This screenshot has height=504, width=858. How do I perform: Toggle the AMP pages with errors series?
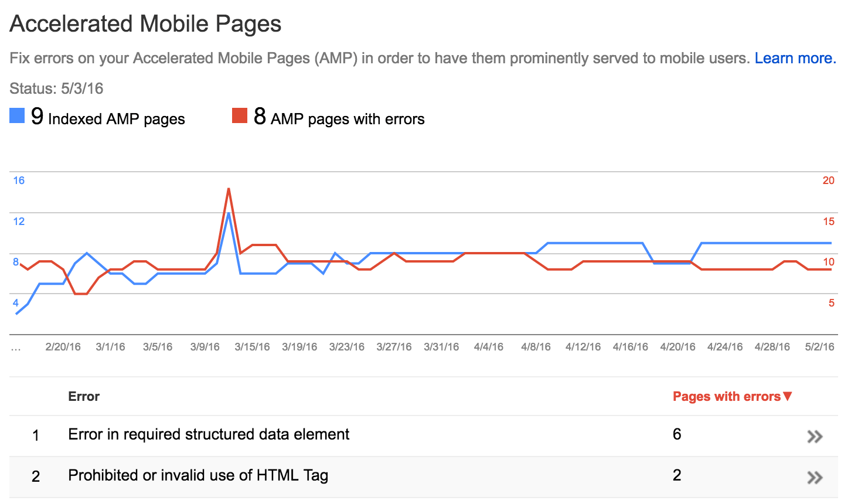click(346, 118)
